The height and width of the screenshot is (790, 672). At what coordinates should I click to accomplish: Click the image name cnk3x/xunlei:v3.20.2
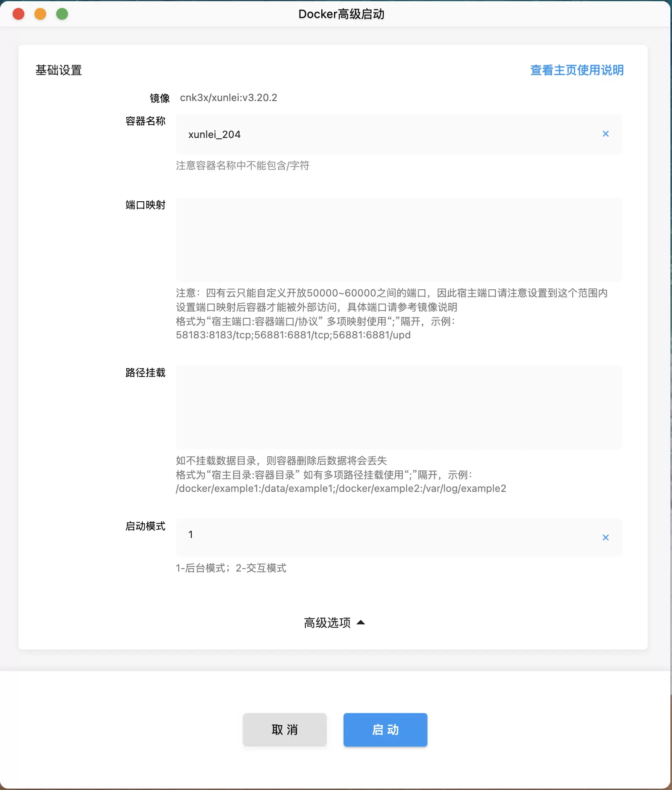pos(229,98)
